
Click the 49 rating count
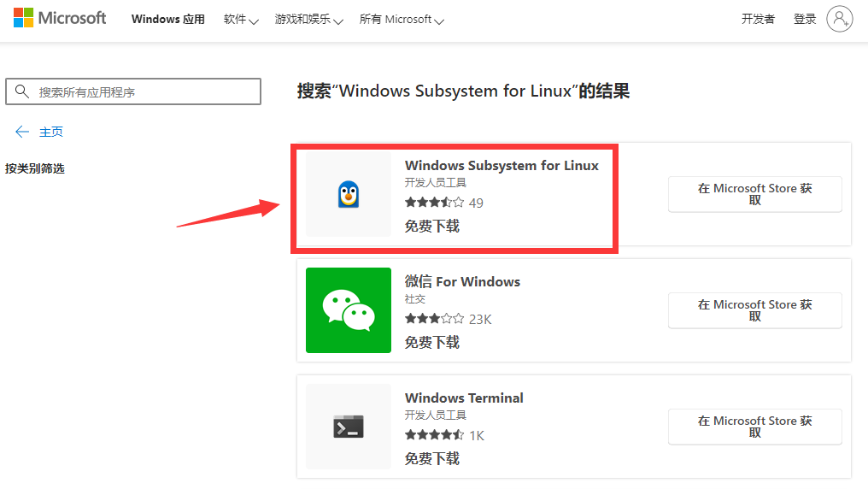[476, 203]
